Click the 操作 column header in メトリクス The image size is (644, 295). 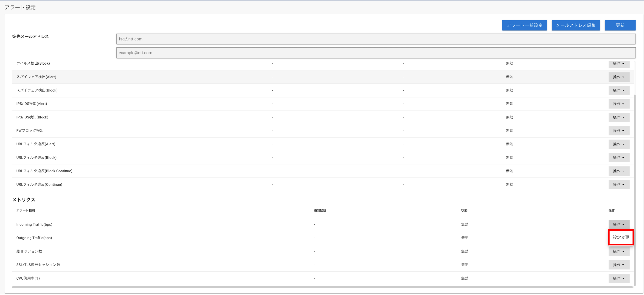[x=611, y=210]
